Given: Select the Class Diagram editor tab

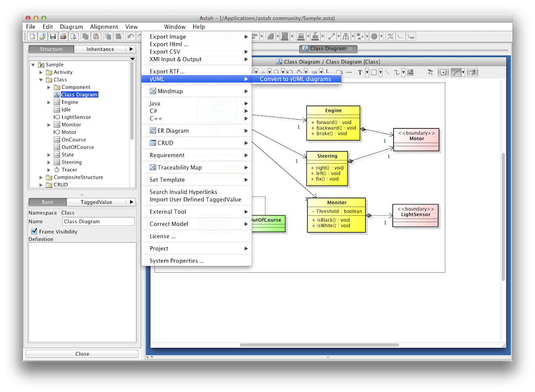Looking at the screenshot, I should point(328,49).
